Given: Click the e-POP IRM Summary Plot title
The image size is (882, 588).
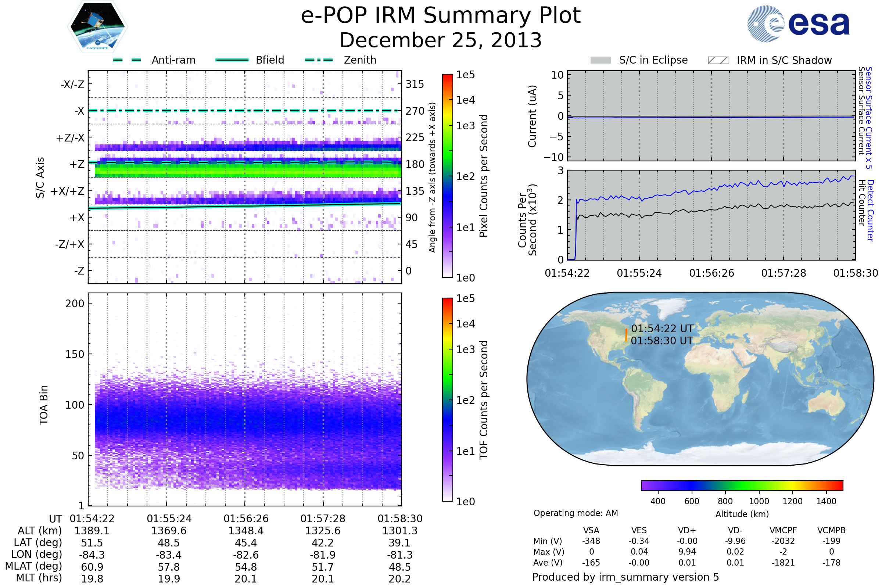Looking at the screenshot, I should click(x=441, y=16).
